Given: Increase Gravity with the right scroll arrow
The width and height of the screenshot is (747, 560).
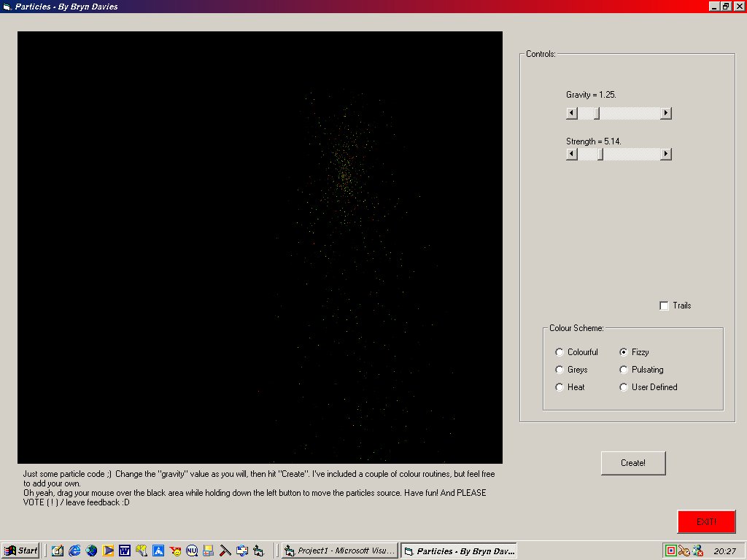Looking at the screenshot, I should coord(665,113).
